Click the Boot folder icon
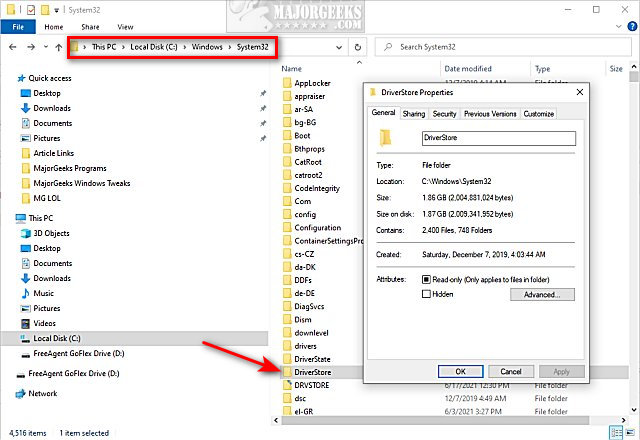This screenshot has width=640, height=440. click(x=287, y=136)
